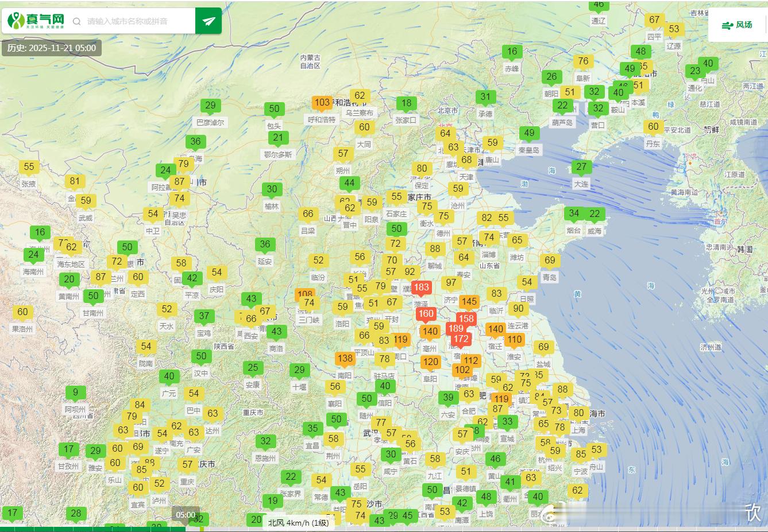Viewport: 768px width, 532px height.
Task: Click the 内蒙古自治区 region label
Action: [310, 61]
